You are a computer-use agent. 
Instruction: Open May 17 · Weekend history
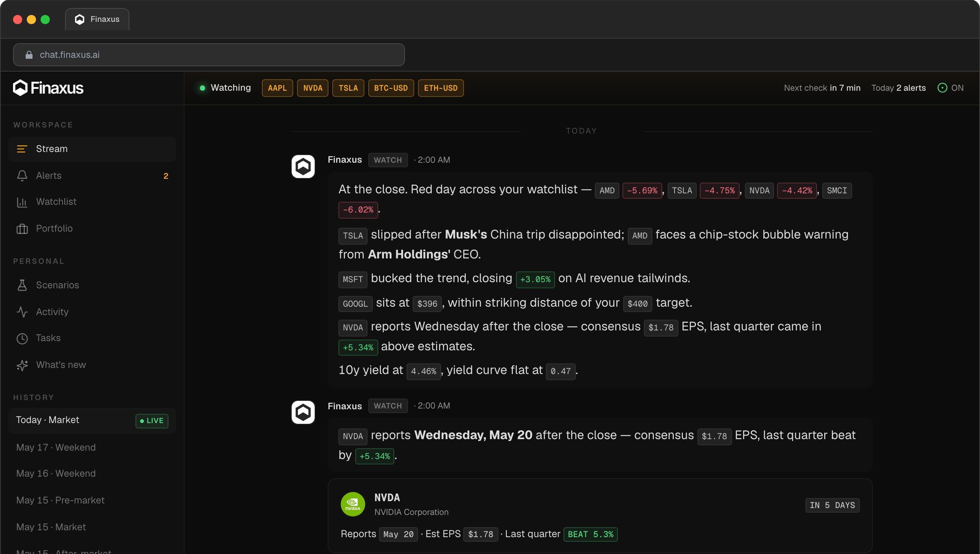[x=92, y=448]
